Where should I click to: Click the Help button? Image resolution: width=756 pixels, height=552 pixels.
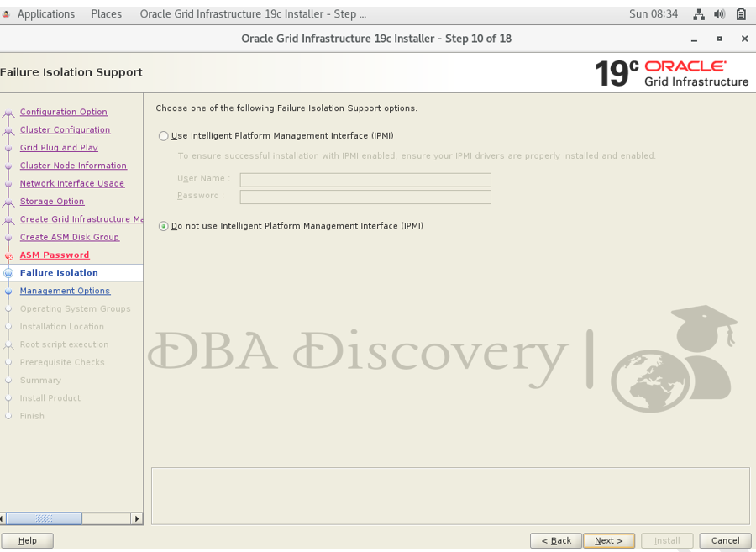click(27, 540)
